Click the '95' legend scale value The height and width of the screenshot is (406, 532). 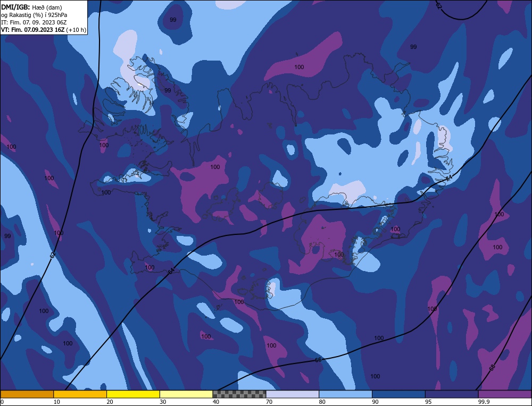pos(428,402)
